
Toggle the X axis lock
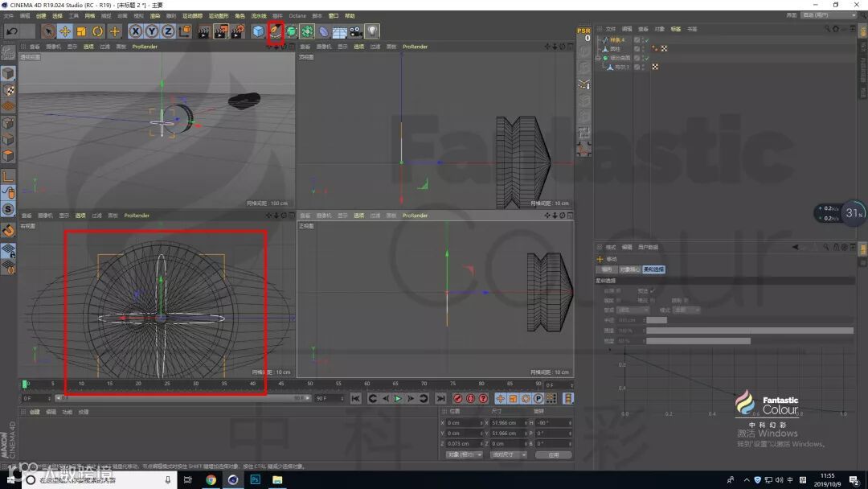tap(135, 31)
